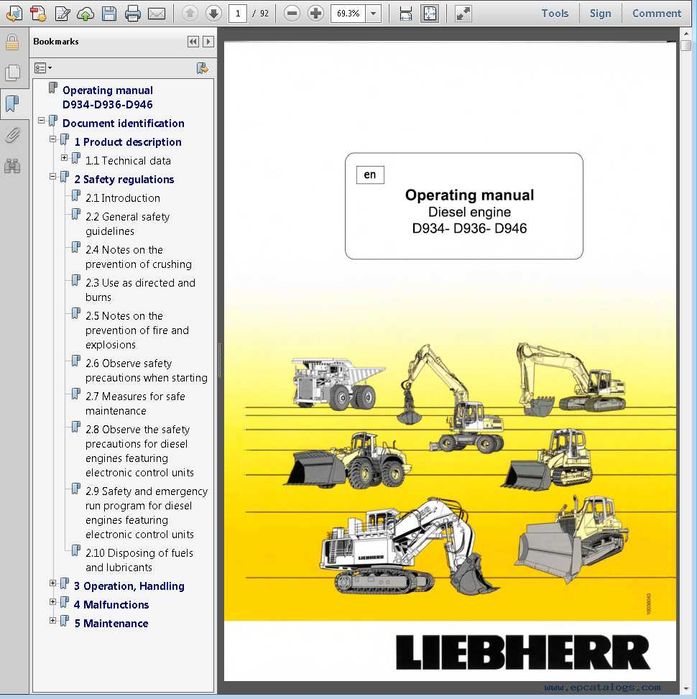
Task: Expand 1.1 Technical data node
Action: click(64, 158)
